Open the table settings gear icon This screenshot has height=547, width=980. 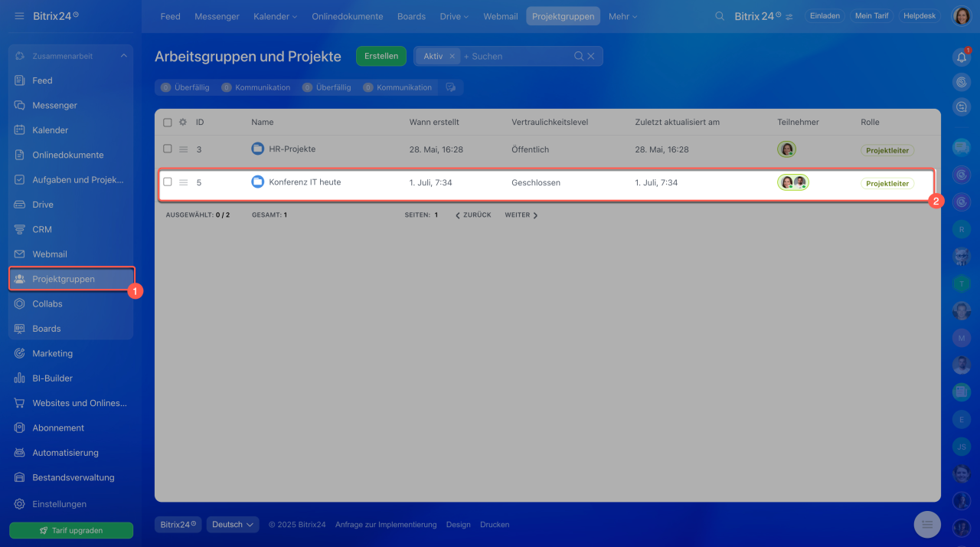pyautogui.click(x=183, y=122)
